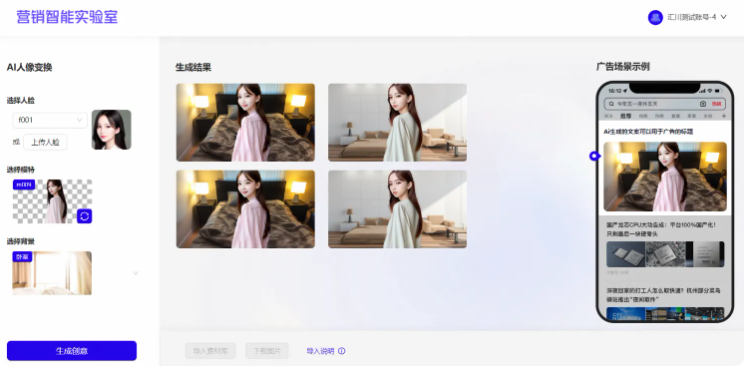Select the face portrait preview thumbnail

[112, 130]
